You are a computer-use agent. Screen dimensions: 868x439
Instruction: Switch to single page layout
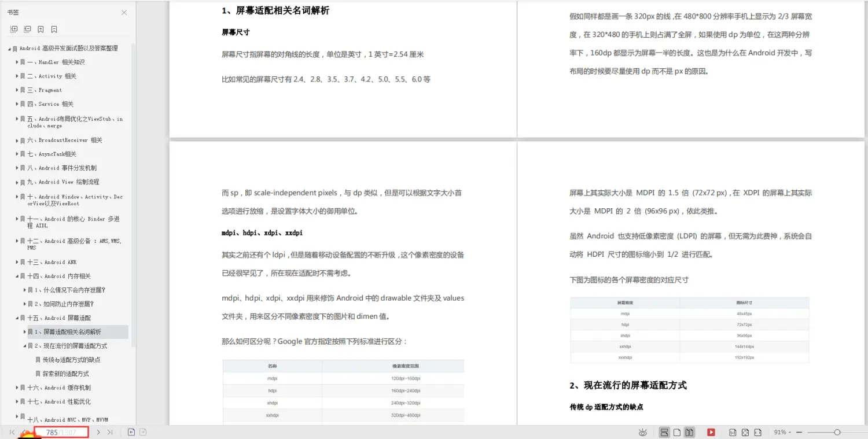[677, 432]
